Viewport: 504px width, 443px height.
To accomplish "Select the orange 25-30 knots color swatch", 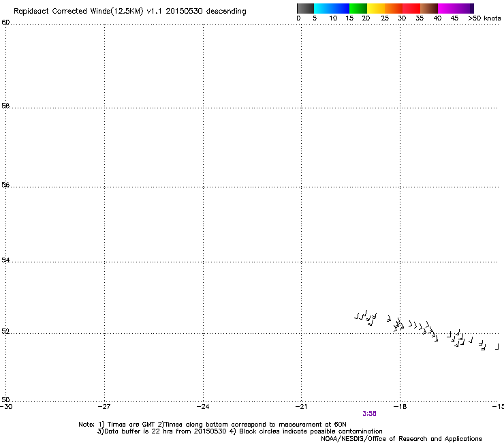I will pyautogui.click(x=394, y=8).
